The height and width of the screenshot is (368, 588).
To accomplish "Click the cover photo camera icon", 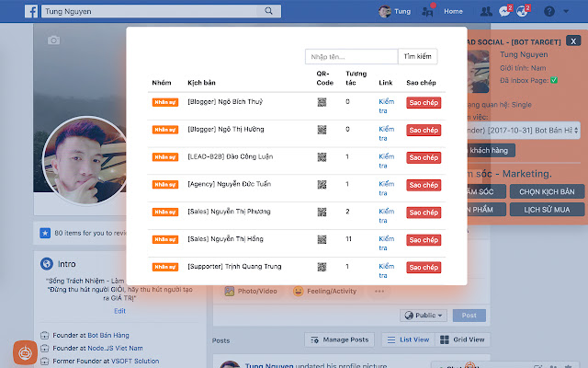I will coord(53,40).
